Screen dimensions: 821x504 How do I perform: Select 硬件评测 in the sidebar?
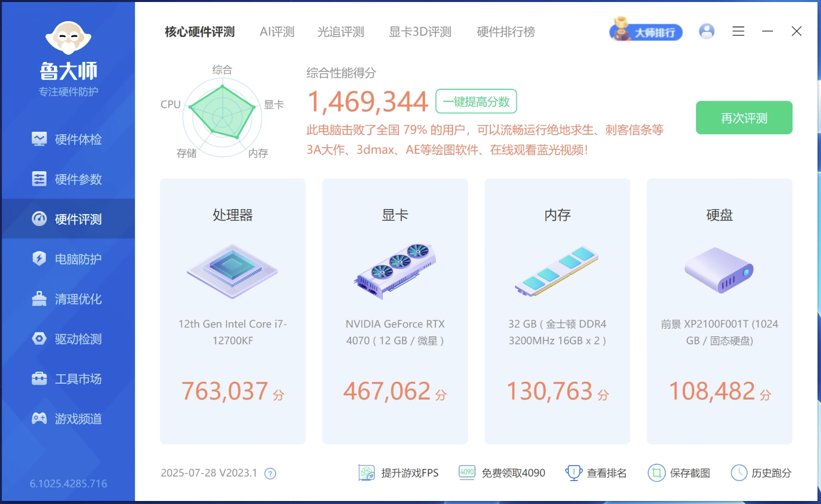tap(67, 219)
